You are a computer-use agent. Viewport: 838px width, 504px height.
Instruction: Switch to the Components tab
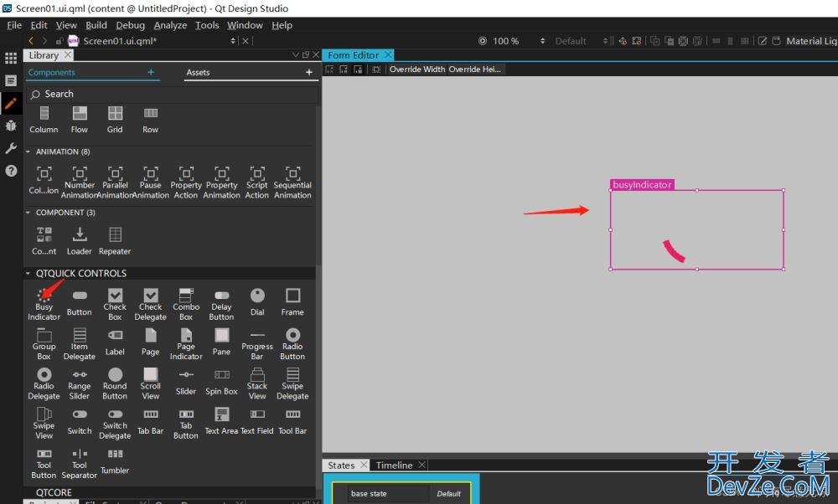[x=52, y=73]
